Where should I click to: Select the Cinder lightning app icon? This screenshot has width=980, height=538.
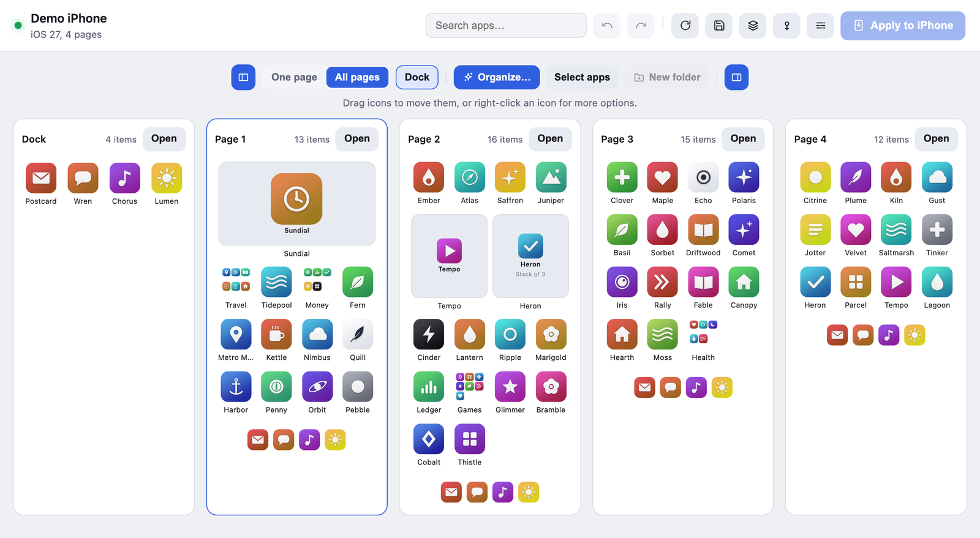point(429,334)
